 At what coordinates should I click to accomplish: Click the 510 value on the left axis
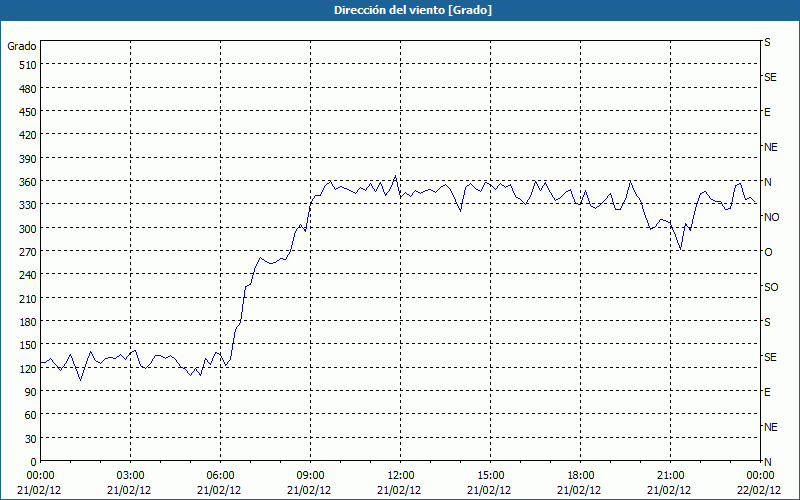click(29, 65)
